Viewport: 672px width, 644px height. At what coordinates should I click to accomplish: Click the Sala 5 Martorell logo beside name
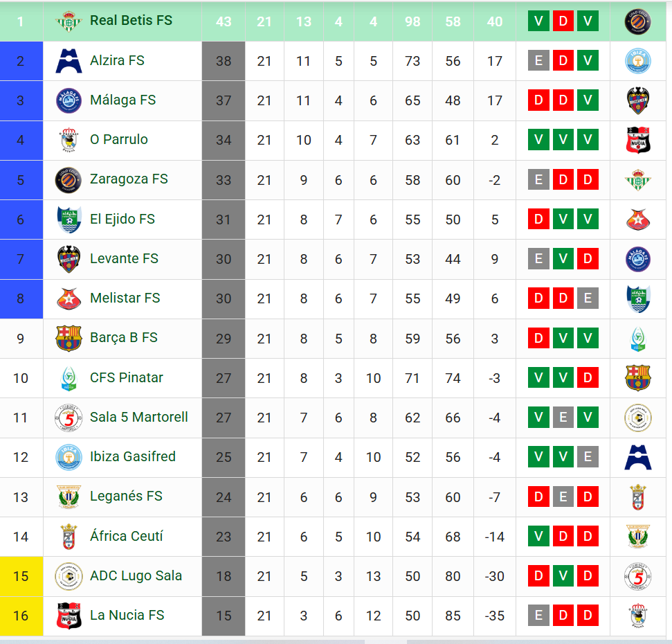pos(69,418)
